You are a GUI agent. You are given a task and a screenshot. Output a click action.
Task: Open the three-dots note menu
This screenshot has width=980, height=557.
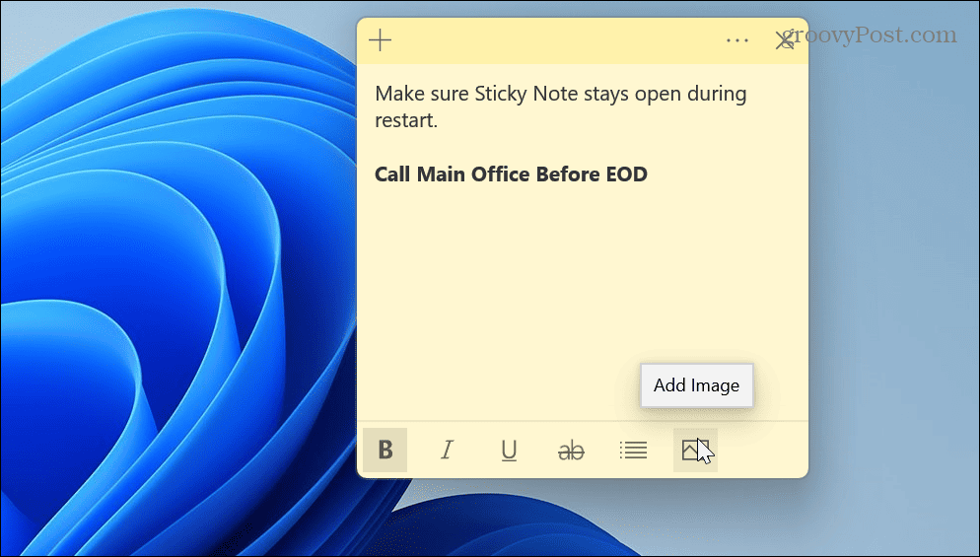click(737, 41)
